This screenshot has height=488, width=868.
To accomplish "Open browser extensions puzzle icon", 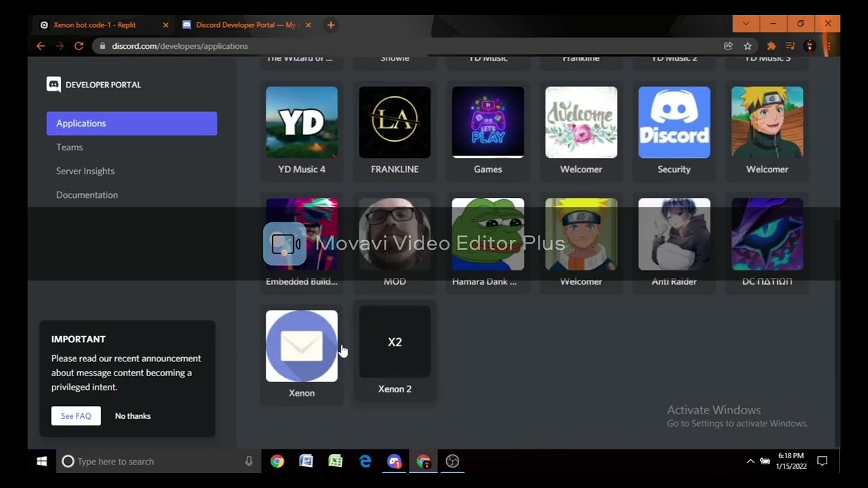I will (771, 46).
